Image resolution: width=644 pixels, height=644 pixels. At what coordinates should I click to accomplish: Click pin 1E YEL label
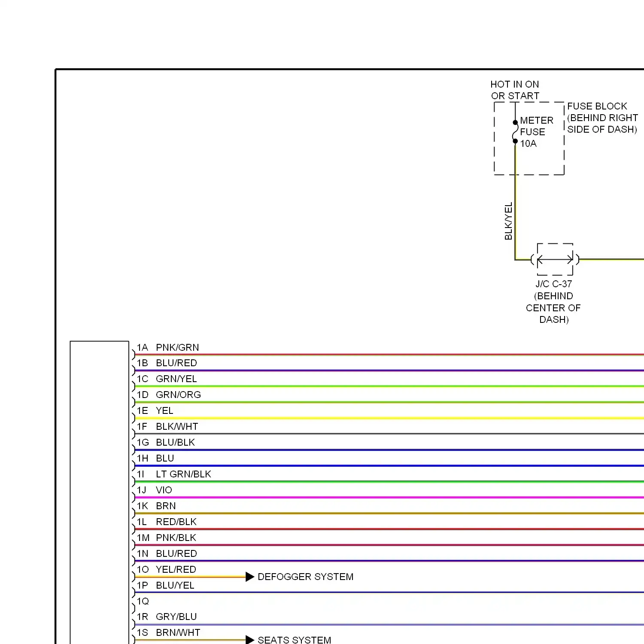155,410
